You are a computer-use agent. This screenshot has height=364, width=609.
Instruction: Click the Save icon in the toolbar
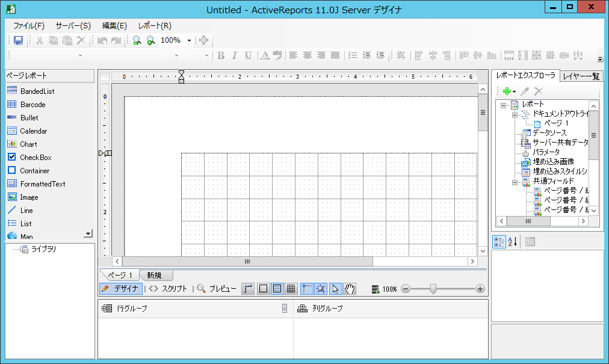tap(18, 40)
